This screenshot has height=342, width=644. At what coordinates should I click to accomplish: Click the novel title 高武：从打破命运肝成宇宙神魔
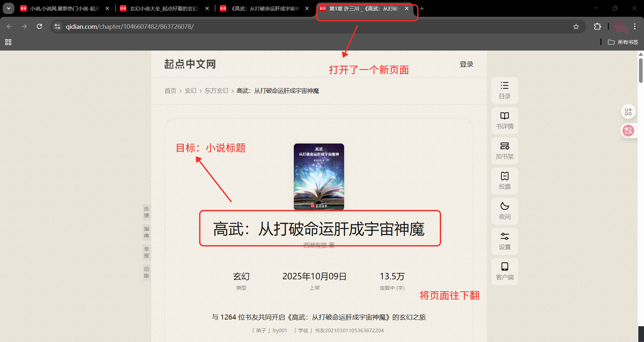tap(319, 229)
